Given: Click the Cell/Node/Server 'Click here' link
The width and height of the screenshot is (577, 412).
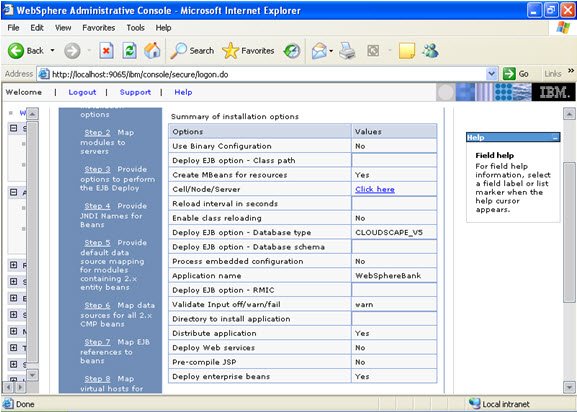Looking at the screenshot, I should (x=375, y=189).
